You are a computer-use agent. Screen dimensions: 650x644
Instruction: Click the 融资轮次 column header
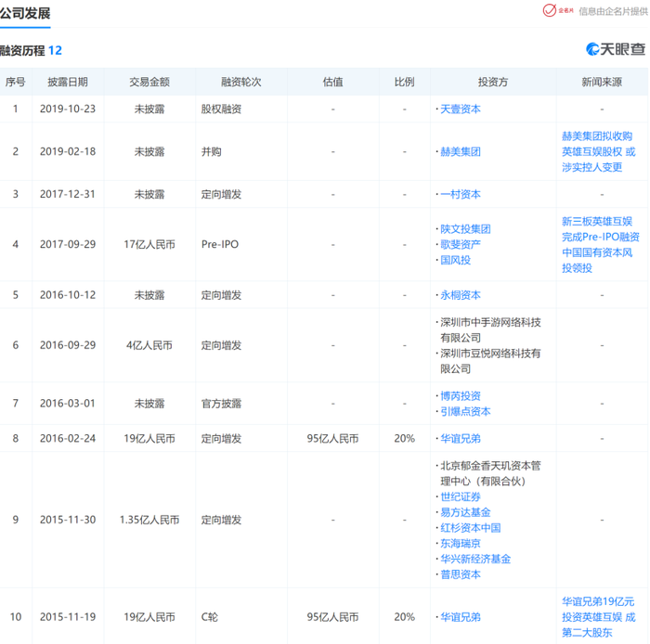[x=240, y=82]
